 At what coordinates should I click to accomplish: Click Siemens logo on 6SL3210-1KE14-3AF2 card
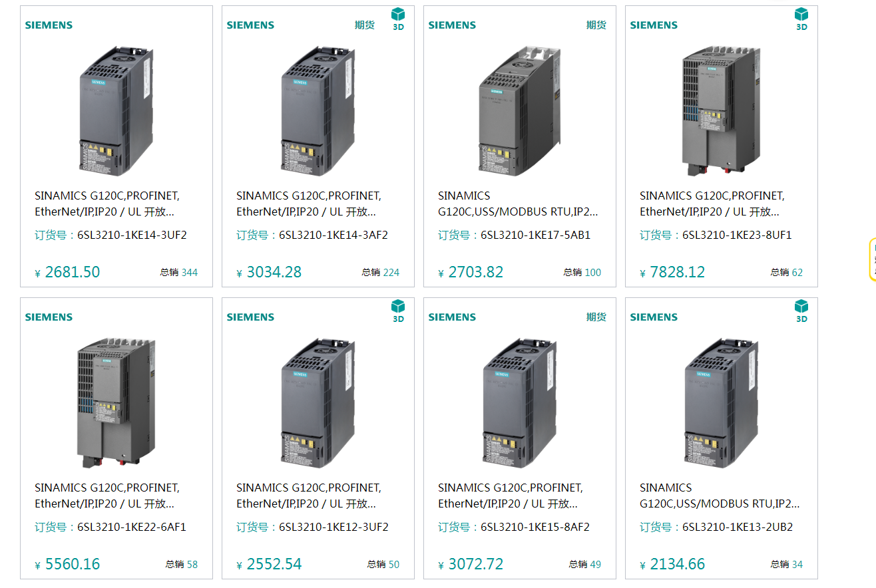point(250,25)
